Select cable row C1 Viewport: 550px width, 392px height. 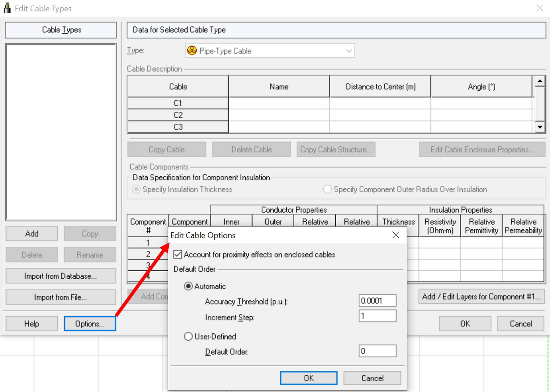point(178,103)
